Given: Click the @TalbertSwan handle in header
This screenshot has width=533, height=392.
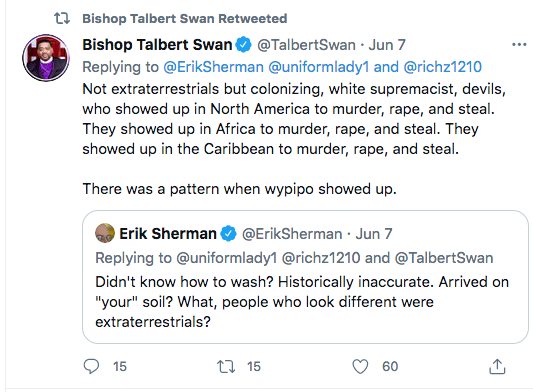Looking at the screenshot, I should click(x=306, y=45).
